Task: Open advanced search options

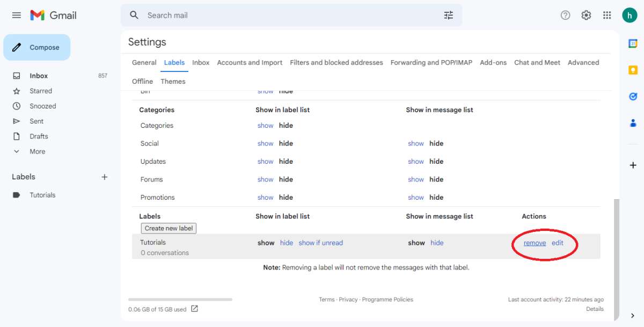Action: [449, 15]
